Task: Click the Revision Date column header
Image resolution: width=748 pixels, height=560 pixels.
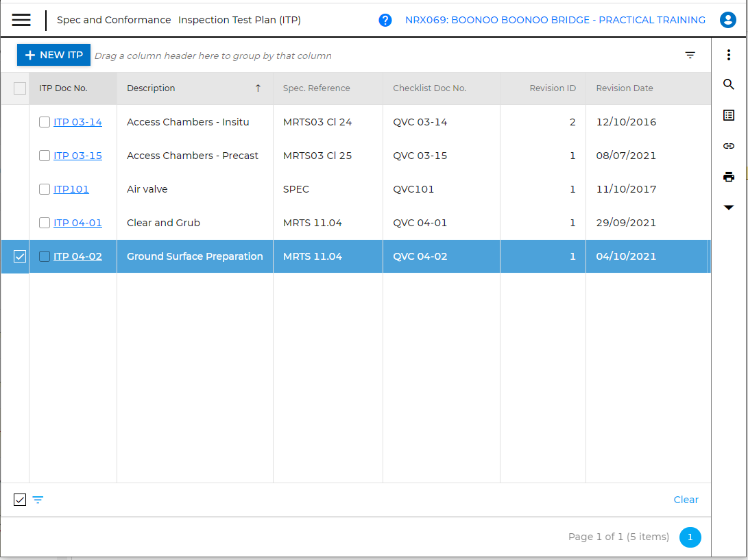Action: tap(624, 88)
